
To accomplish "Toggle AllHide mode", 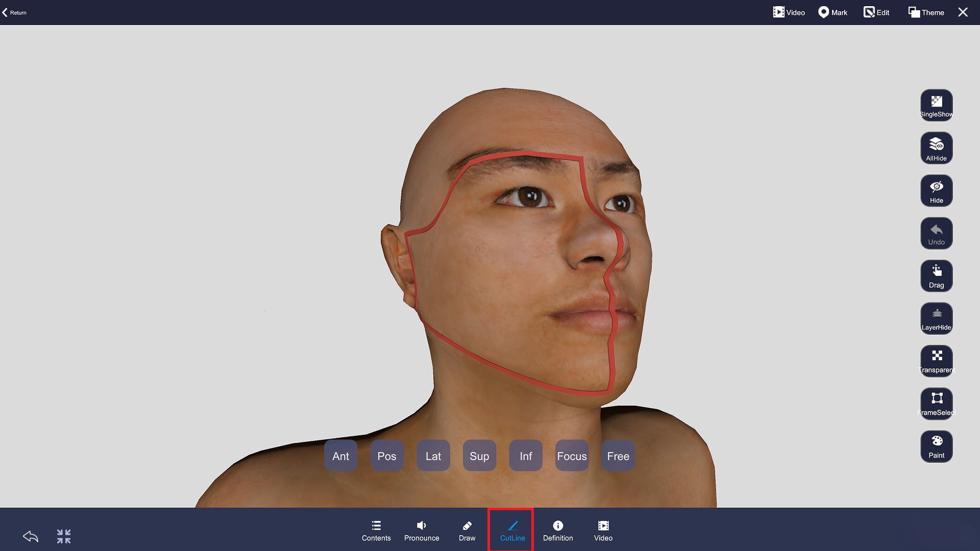I will 936,148.
